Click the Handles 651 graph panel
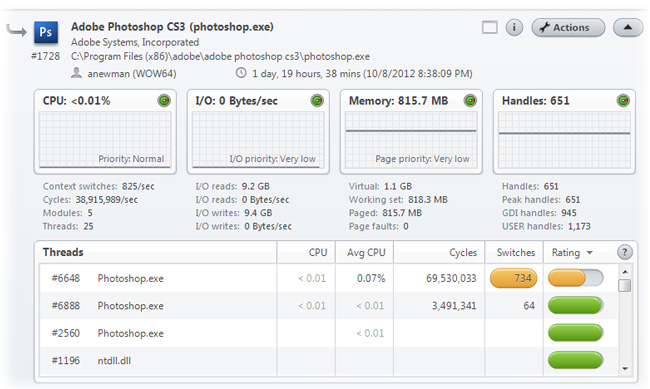 pos(564,132)
